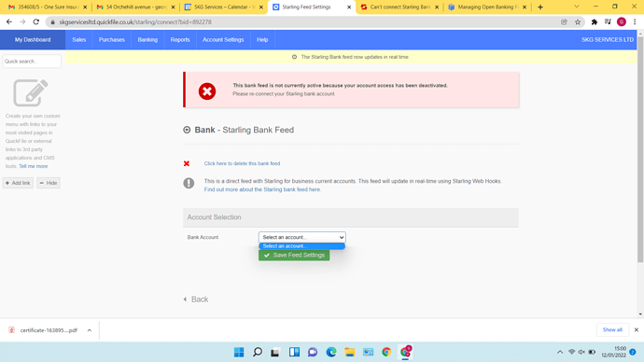Click the Wi-Fi icon in system tray
Screen dimensions: 644x362
click(572, 352)
